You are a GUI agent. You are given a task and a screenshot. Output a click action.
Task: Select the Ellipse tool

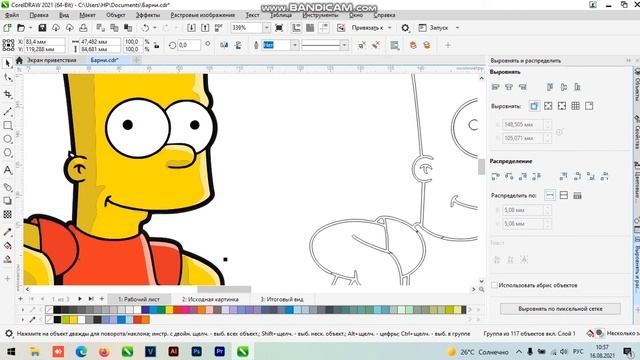[x=7, y=139]
